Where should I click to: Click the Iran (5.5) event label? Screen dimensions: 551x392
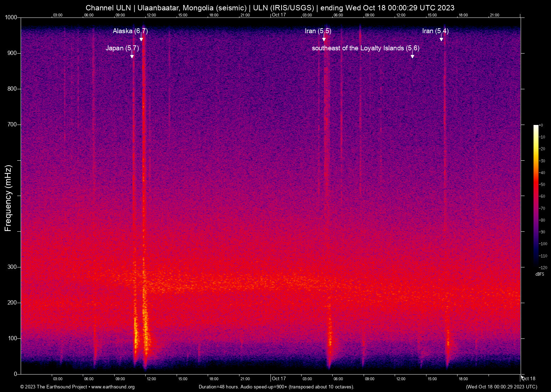318,31
